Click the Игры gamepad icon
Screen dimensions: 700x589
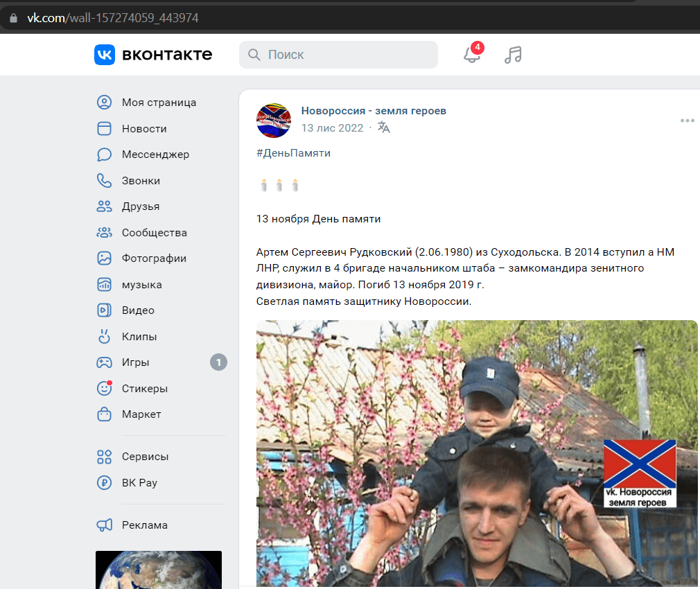coord(105,362)
